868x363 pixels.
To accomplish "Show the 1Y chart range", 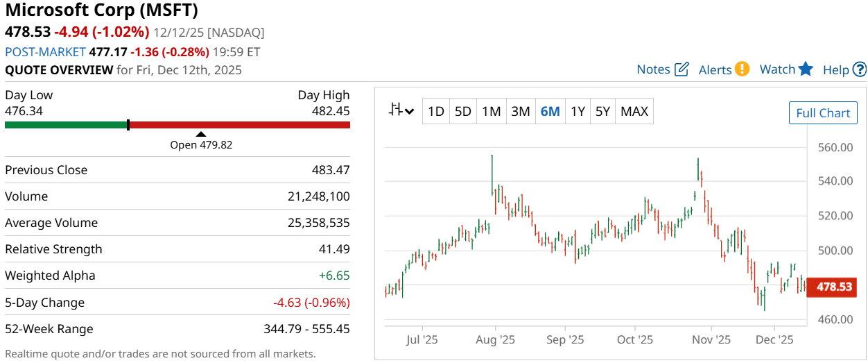I will click(x=578, y=111).
